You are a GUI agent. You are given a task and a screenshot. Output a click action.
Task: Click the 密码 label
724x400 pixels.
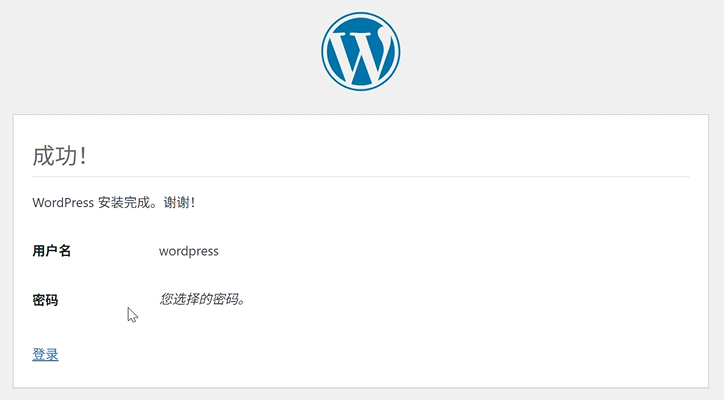45,300
